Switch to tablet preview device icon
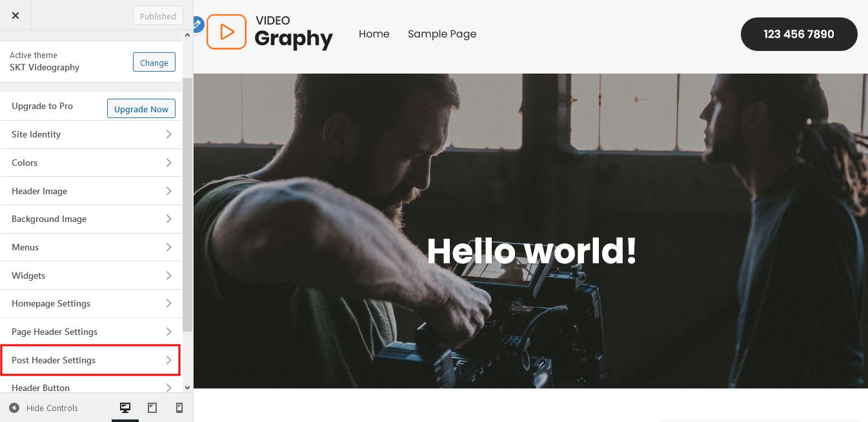This screenshot has width=868, height=422. point(152,408)
